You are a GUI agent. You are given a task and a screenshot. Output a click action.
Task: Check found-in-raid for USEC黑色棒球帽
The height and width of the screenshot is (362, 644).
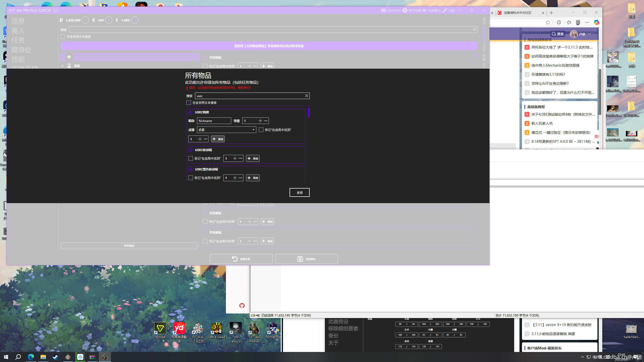tap(191, 178)
